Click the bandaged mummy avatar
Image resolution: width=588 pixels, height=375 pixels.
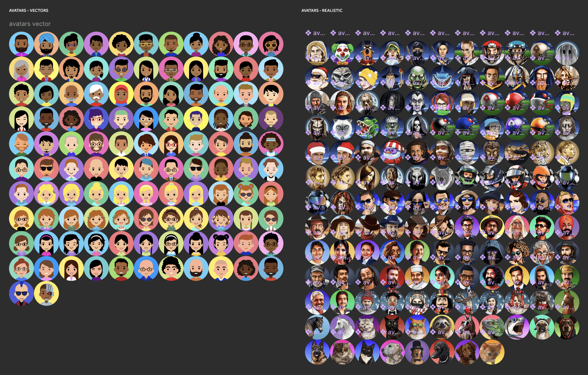pyautogui.click(x=467, y=153)
